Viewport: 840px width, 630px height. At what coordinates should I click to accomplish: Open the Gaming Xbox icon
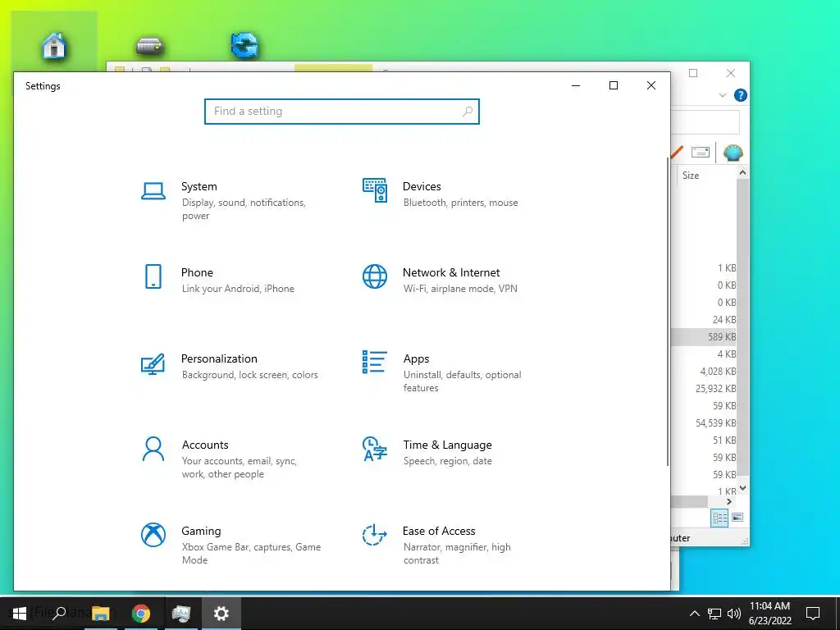pyautogui.click(x=153, y=535)
